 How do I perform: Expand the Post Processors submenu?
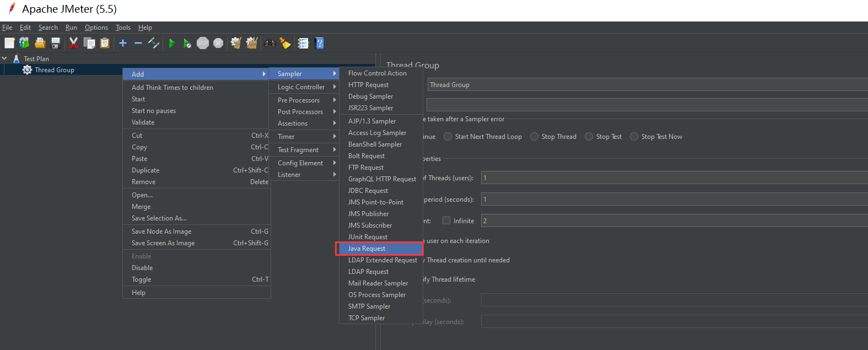304,112
